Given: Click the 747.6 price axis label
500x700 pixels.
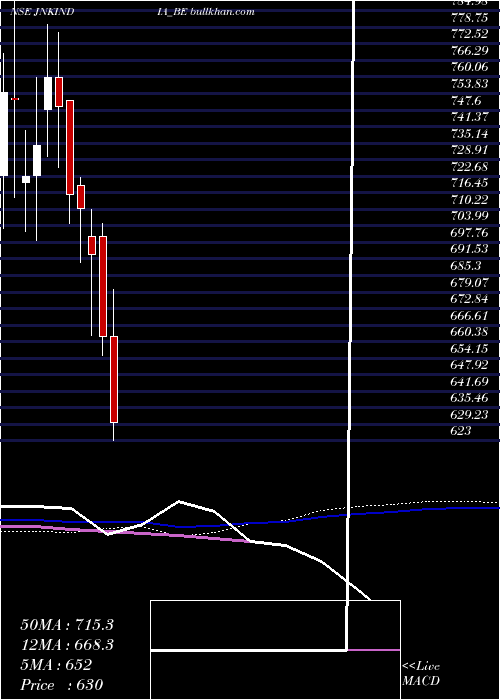Looking at the screenshot, I should [466, 101].
